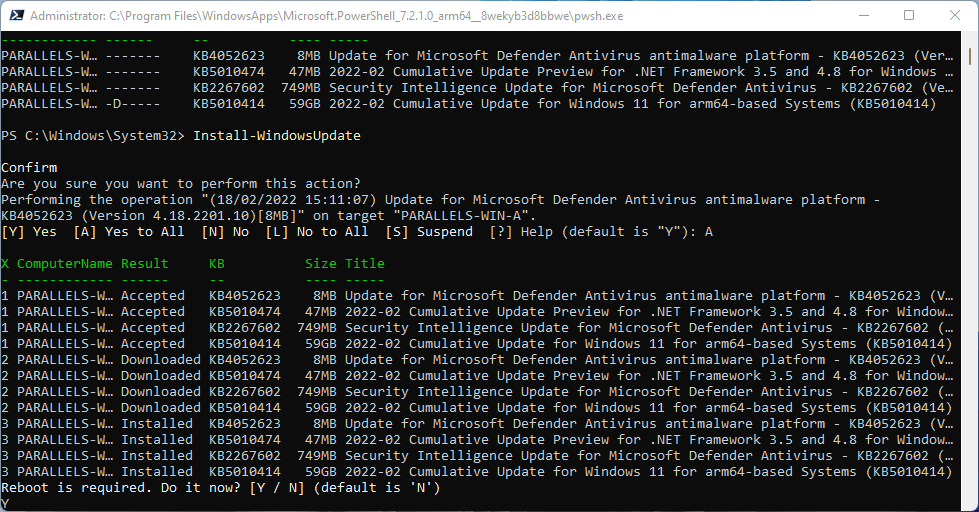Click Downloaded in the KB4052623 row
Screen dimensions: 979x512
[x=160, y=360]
